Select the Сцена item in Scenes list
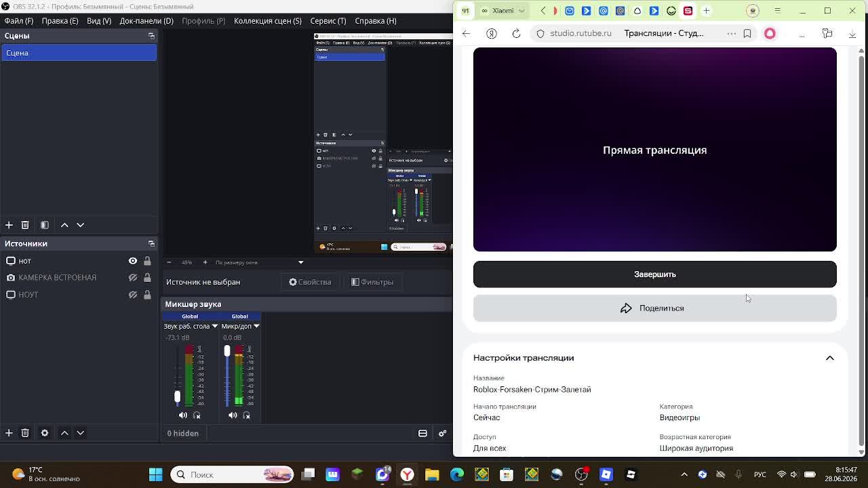Image resolution: width=868 pixels, height=488 pixels. click(79, 53)
